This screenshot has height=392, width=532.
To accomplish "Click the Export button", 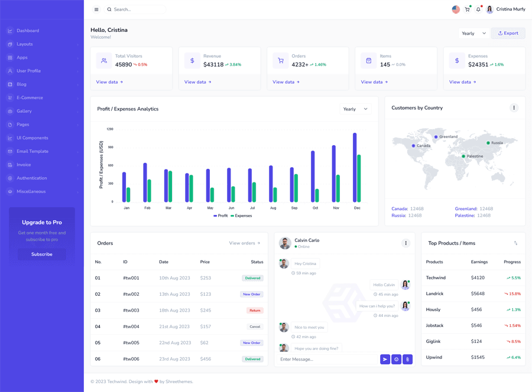I will (508, 33).
